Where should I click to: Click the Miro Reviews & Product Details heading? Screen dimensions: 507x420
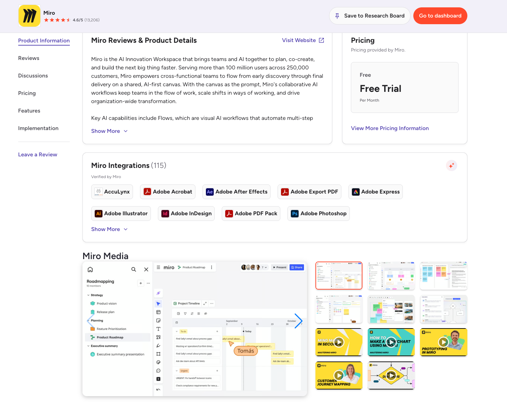click(144, 40)
